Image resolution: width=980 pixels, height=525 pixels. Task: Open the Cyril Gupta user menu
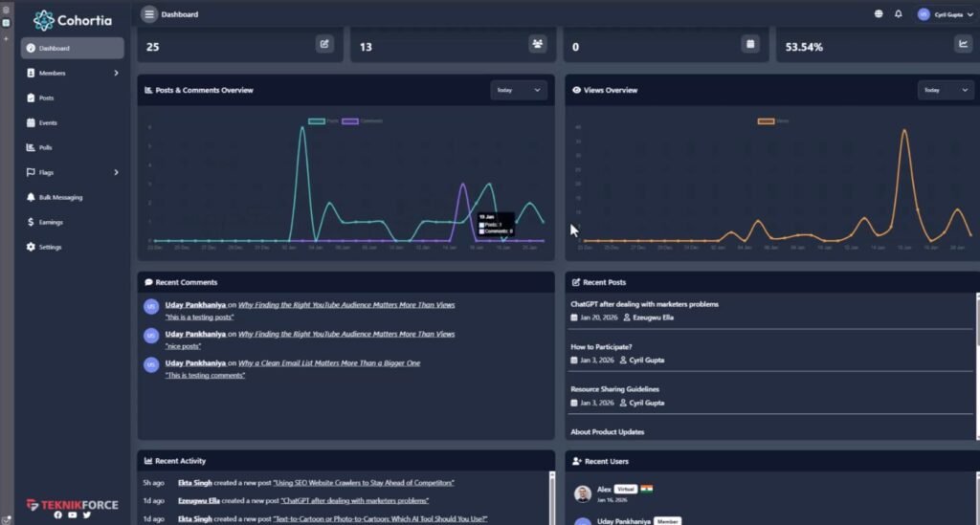[x=945, y=14]
